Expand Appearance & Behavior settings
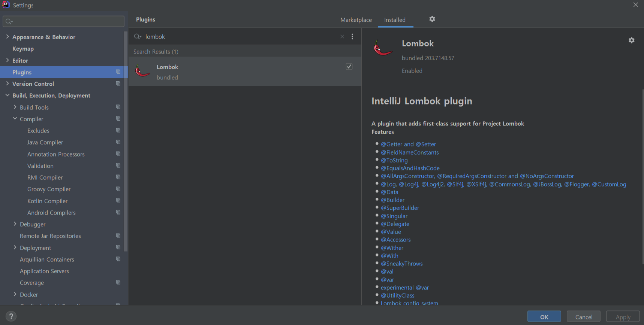 [7, 37]
